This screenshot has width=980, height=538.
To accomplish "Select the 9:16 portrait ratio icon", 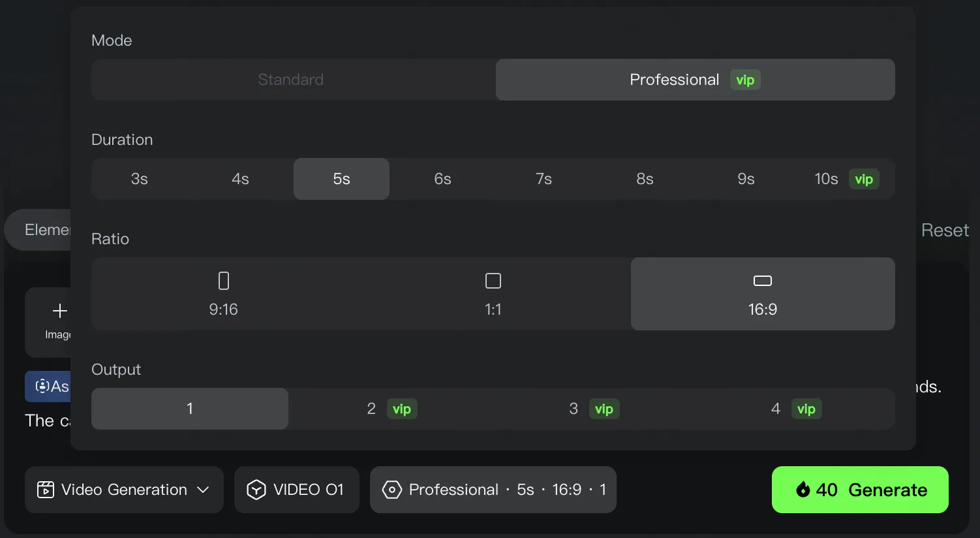I will tap(223, 281).
